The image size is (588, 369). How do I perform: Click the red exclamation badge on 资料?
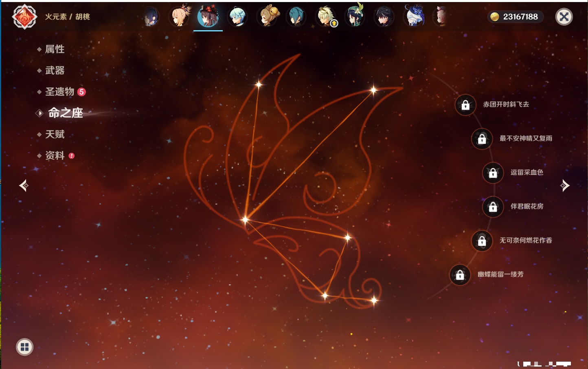(x=72, y=156)
